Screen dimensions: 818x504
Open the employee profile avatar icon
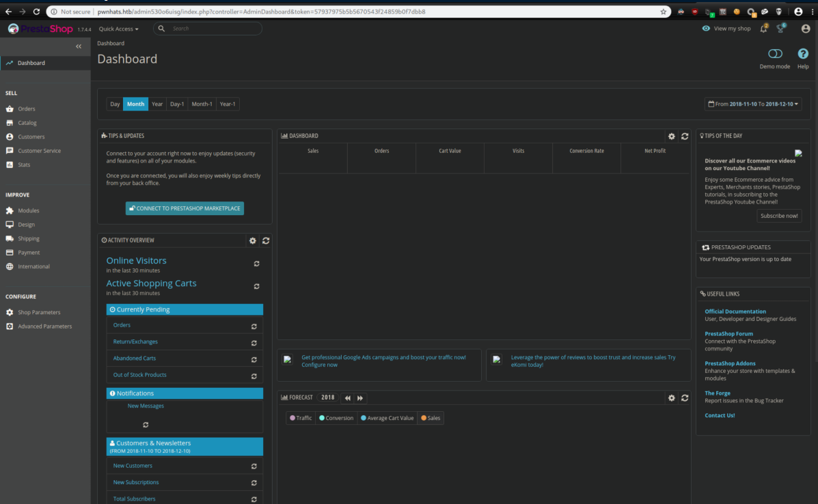coord(806,29)
